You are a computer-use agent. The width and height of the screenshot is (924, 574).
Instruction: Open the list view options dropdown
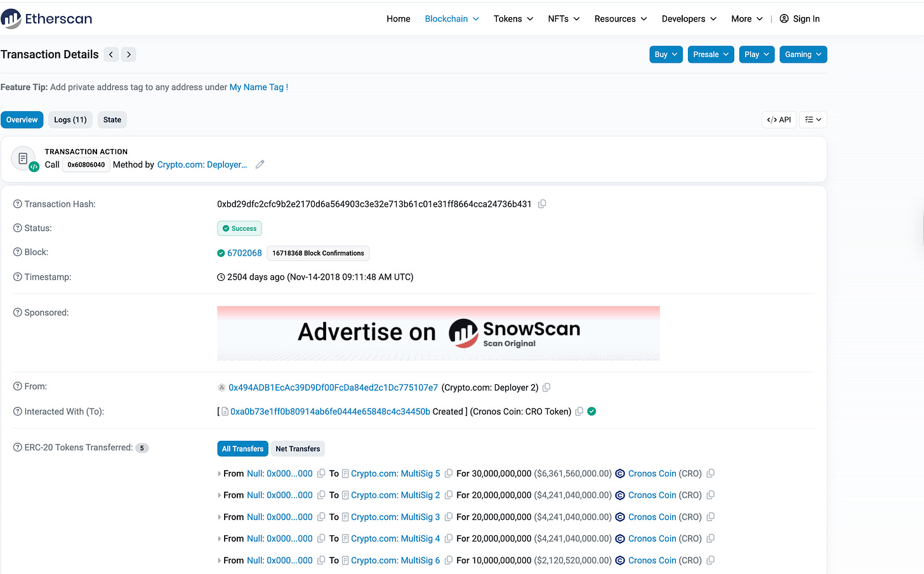813,120
